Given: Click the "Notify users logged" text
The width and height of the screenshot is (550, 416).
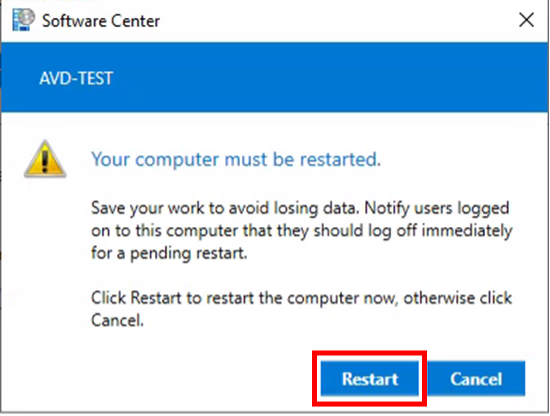Looking at the screenshot, I should pyautogui.click(x=437, y=209).
